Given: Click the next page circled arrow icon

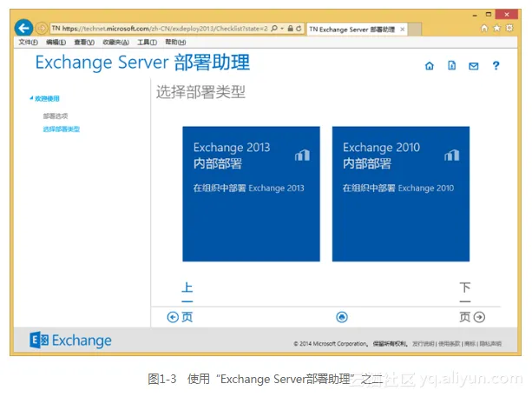Looking at the screenshot, I should [479, 318].
